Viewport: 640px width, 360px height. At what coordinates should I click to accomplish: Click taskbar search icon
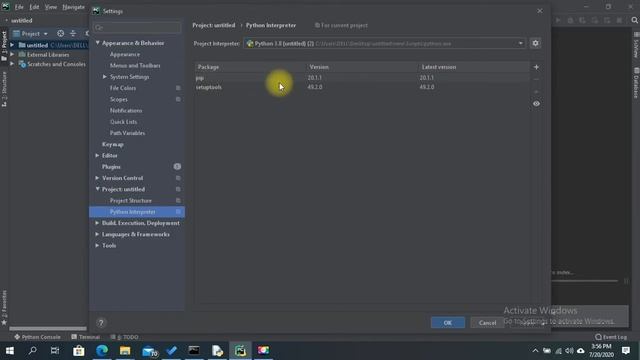click(x=32, y=351)
